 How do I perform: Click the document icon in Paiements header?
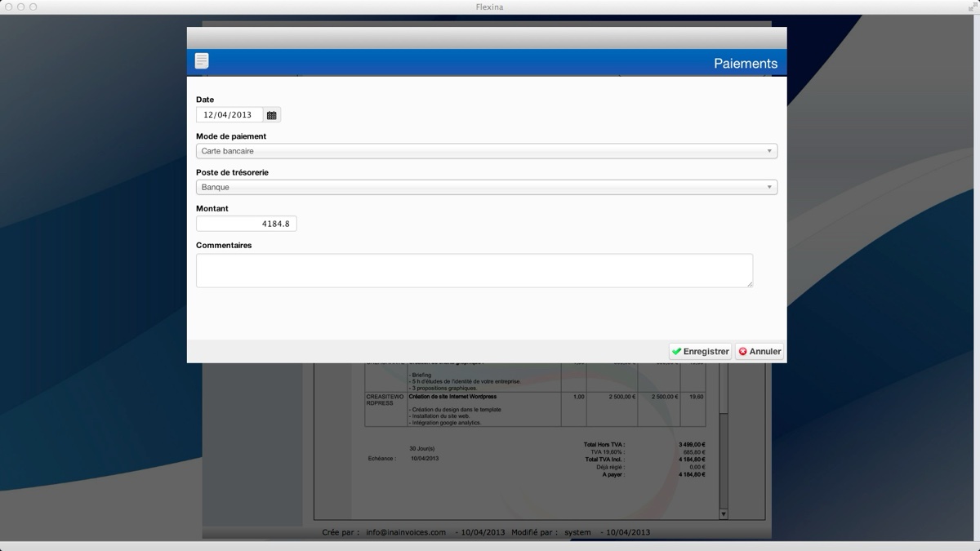202,60
